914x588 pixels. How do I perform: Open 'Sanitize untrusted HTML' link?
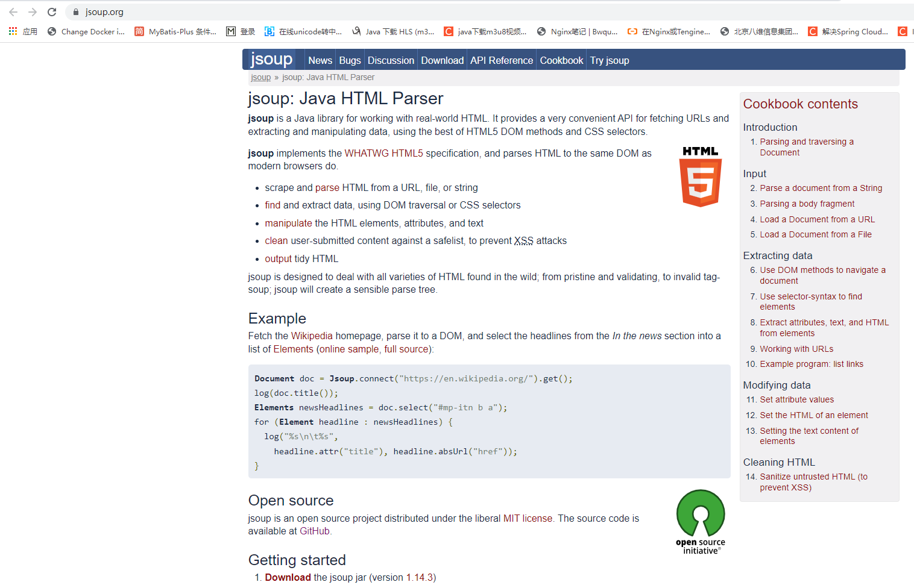(x=813, y=482)
